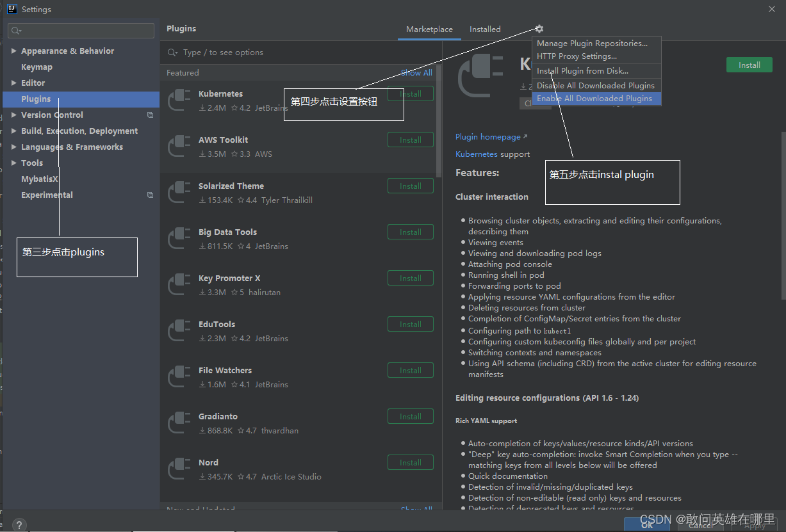Select the Gradianto plugin name
Image resolution: width=786 pixels, height=532 pixels.
coord(218,416)
